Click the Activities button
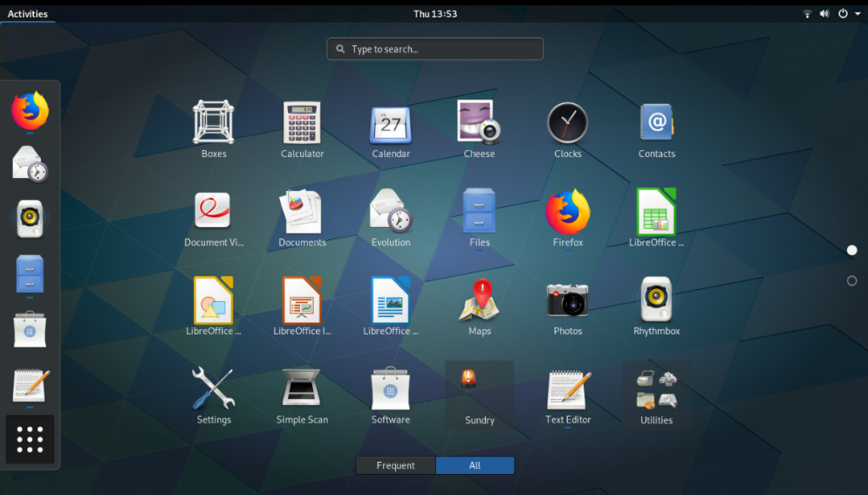This screenshot has width=868, height=495. click(x=28, y=13)
